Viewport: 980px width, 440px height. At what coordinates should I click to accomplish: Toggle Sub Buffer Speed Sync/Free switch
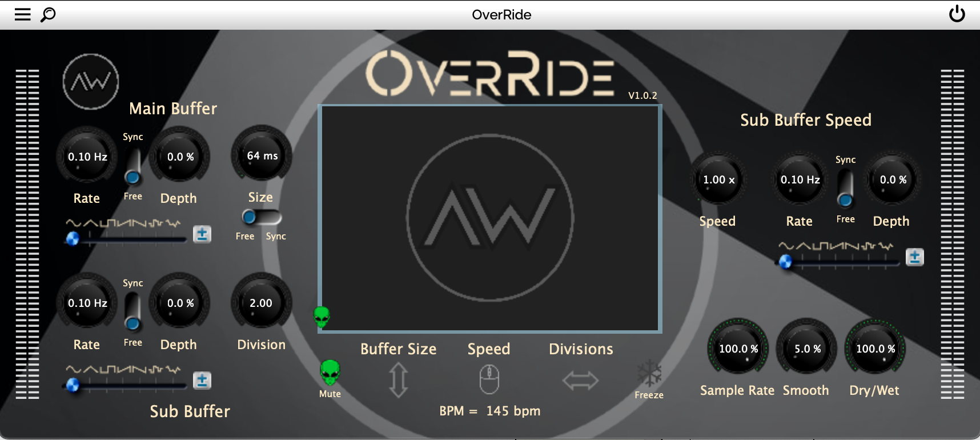tap(845, 189)
